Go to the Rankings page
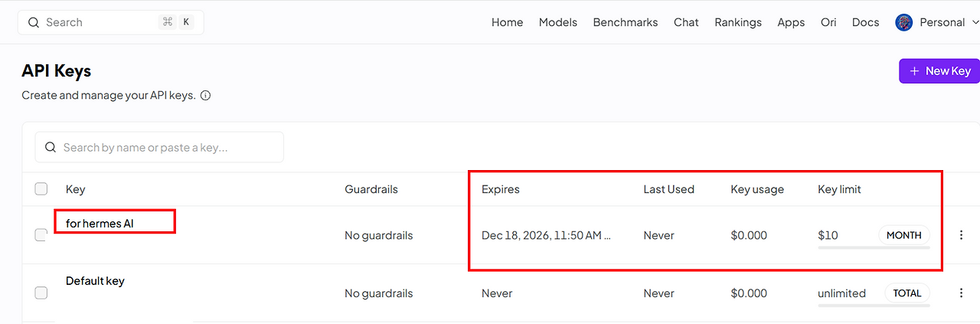 (738, 22)
